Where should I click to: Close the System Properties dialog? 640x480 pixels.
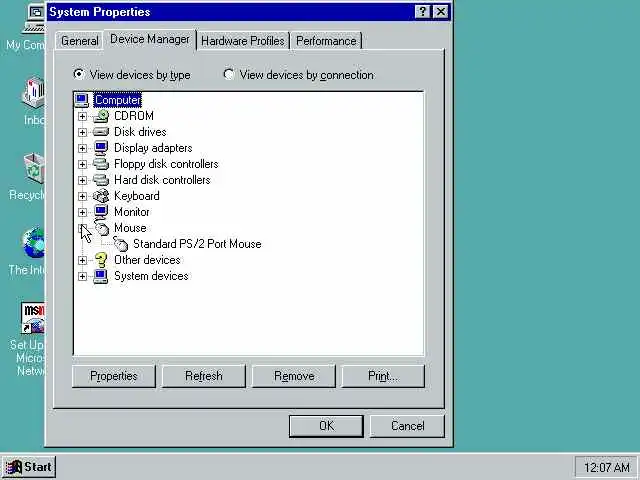click(x=441, y=12)
